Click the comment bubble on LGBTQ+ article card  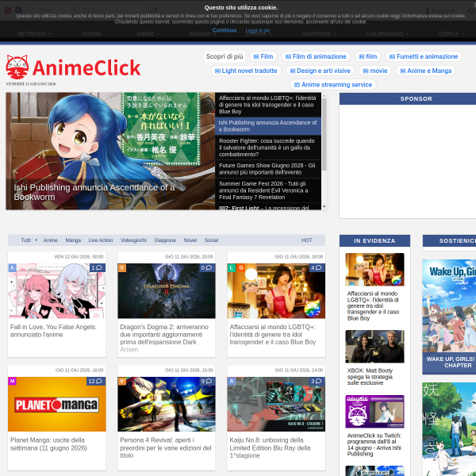317,267
